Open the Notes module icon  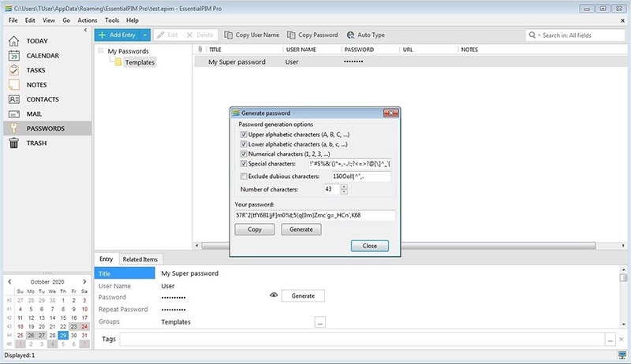click(x=13, y=85)
